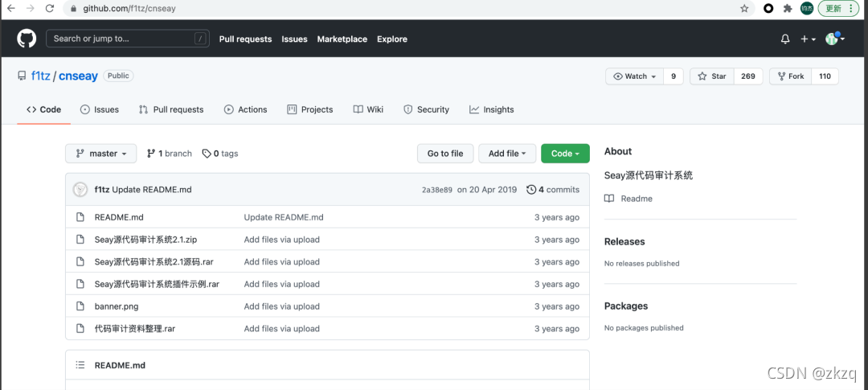The image size is (868, 390).
Task: Focus the Search or jump to field
Action: pos(128,39)
